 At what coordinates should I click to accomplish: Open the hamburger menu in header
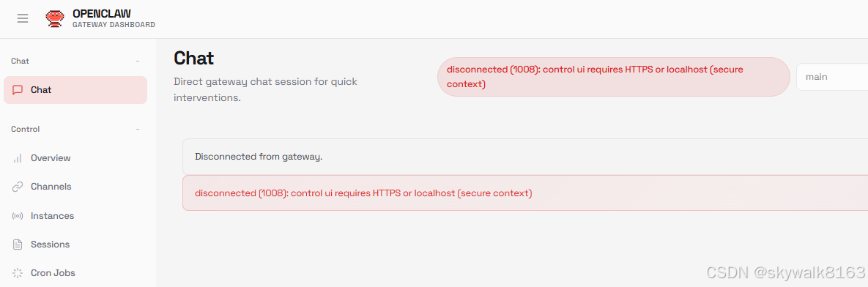(23, 19)
